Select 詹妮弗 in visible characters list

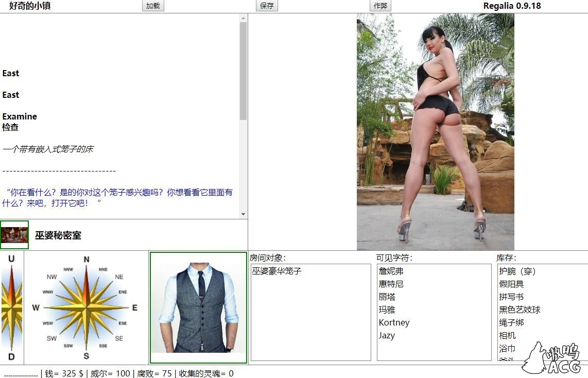tap(391, 271)
